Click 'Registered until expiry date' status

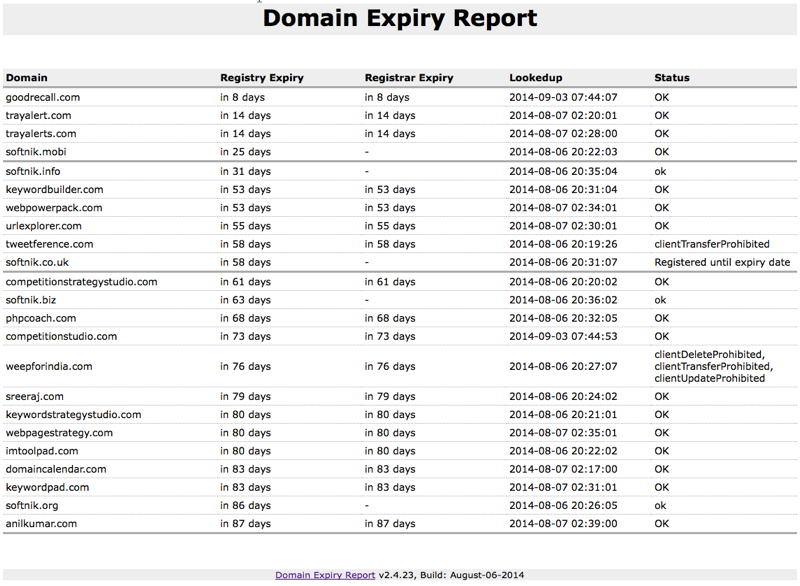(x=722, y=262)
